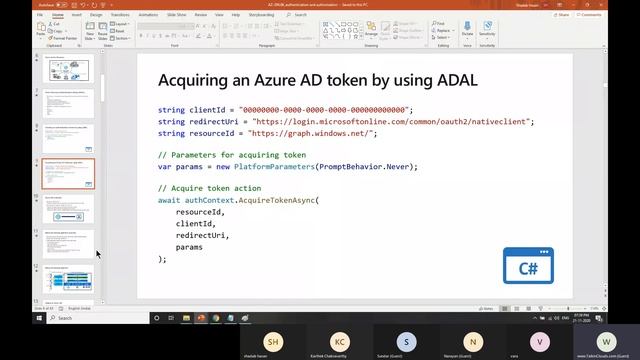Image resolution: width=640 pixels, height=360 pixels.
Task: Click the Start From Beginning icon in title bar
Action: [x=103, y=5]
